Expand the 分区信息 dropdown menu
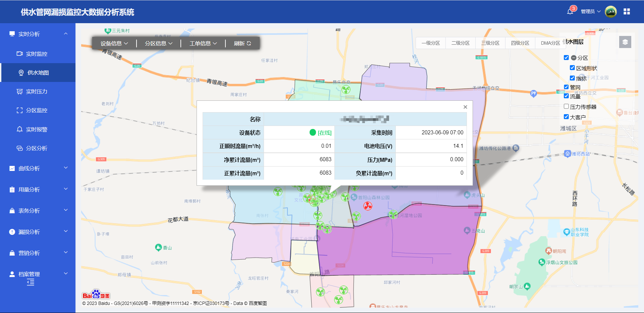This screenshot has height=313, width=644. pos(159,43)
